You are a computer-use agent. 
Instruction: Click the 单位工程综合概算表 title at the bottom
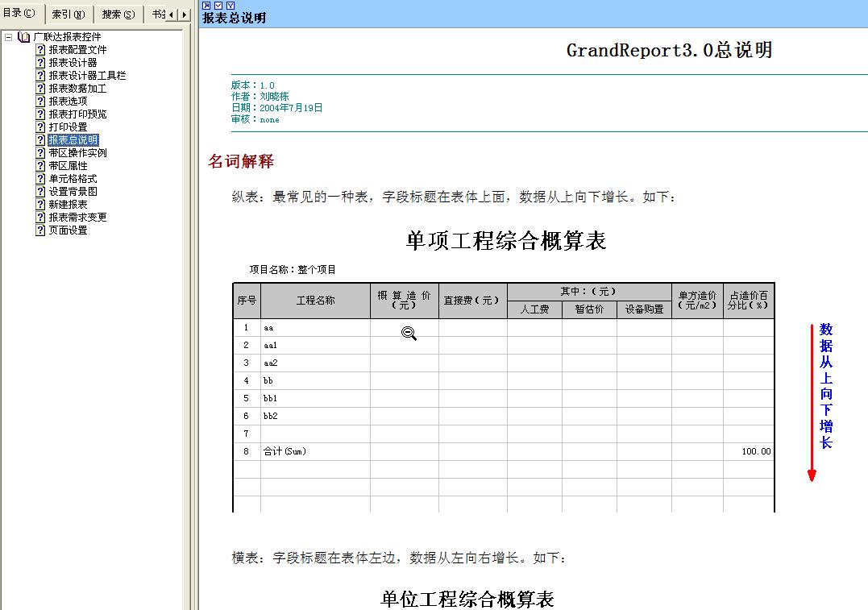click(467, 599)
